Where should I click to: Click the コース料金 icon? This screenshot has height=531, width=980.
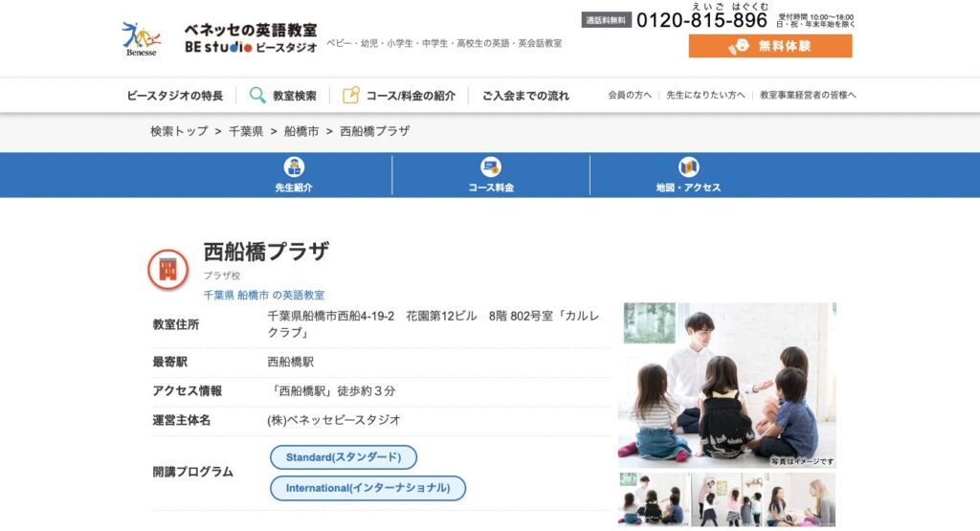pyautogui.click(x=491, y=166)
